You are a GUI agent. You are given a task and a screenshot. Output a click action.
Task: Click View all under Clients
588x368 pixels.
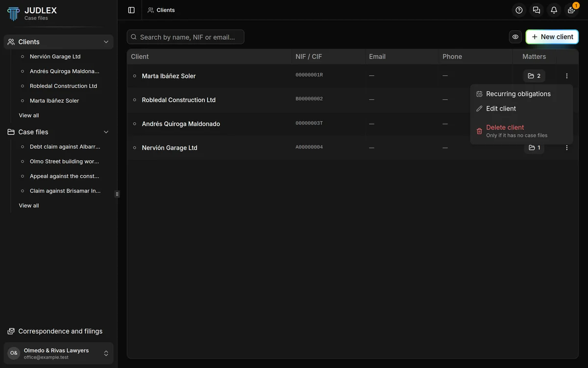point(29,115)
